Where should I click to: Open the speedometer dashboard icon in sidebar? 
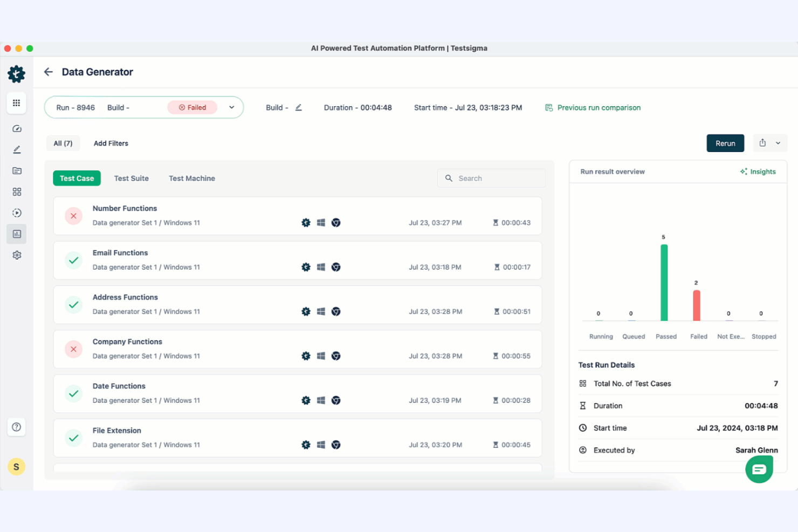click(x=16, y=128)
